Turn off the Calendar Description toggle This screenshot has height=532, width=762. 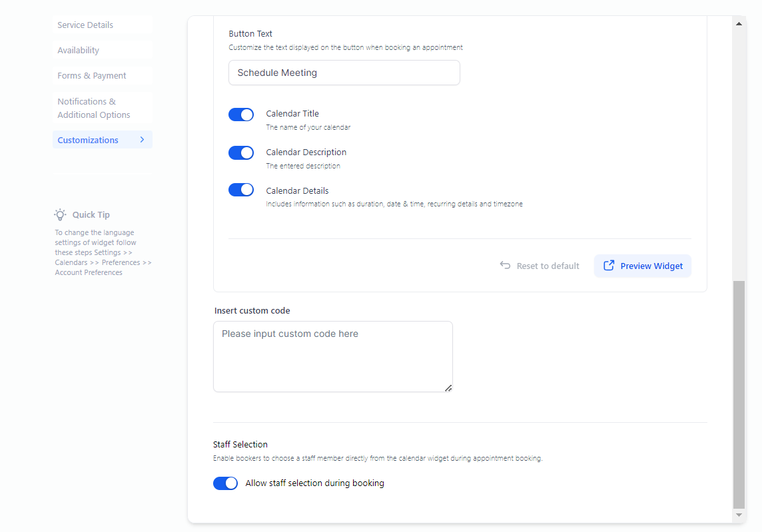241,153
